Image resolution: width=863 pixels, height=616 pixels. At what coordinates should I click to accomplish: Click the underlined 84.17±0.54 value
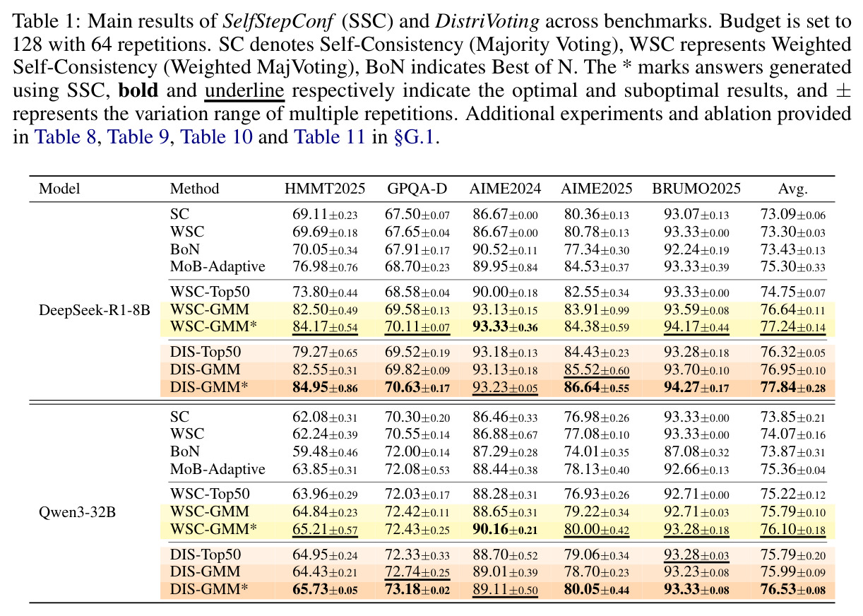(x=325, y=329)
